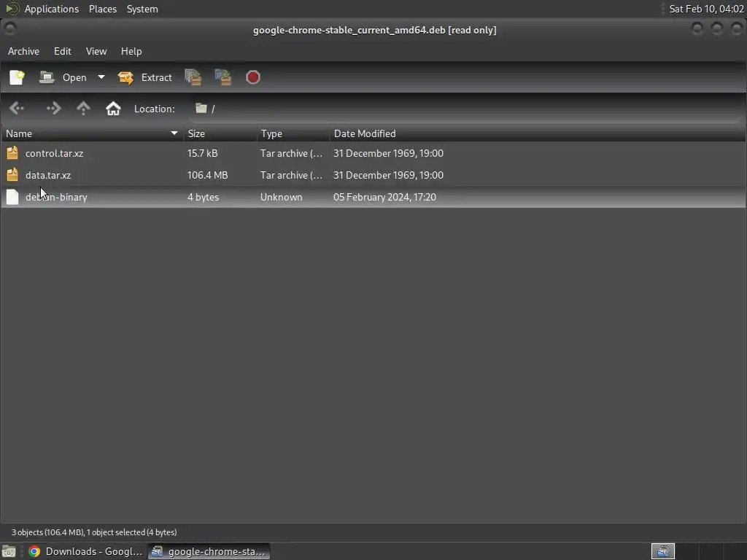Sort by the Type column header
This screenshot has width=747, height=560.
(293, 134)
